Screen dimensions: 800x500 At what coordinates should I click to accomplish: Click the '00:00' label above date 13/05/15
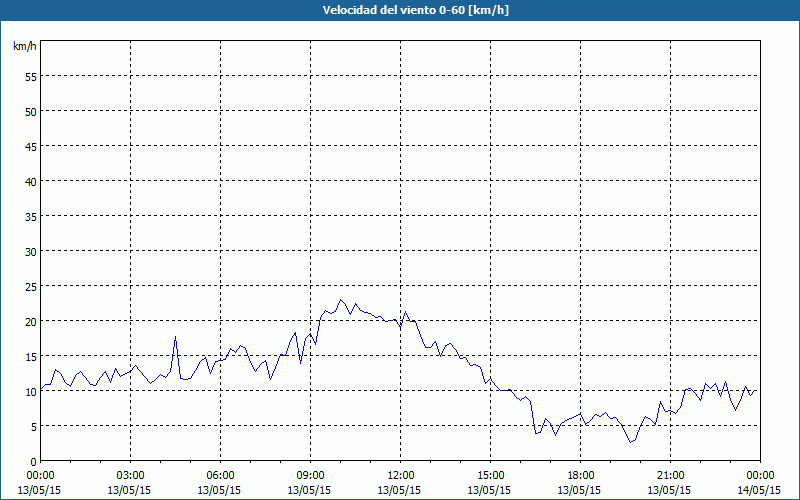pyautogui.click(x=40, y=476)
